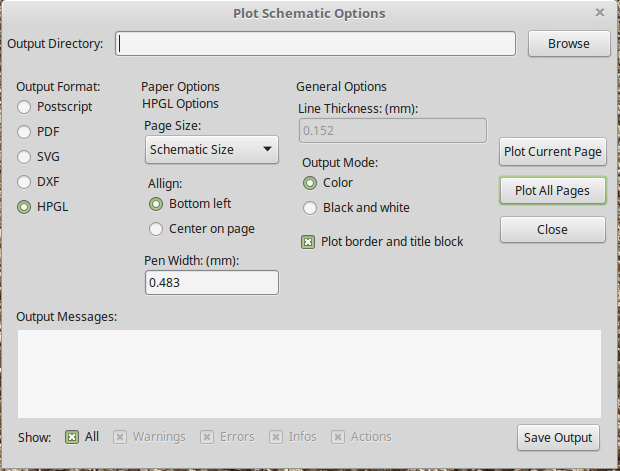Select HPGL output format
620x471 pixels.
(25, 207)
